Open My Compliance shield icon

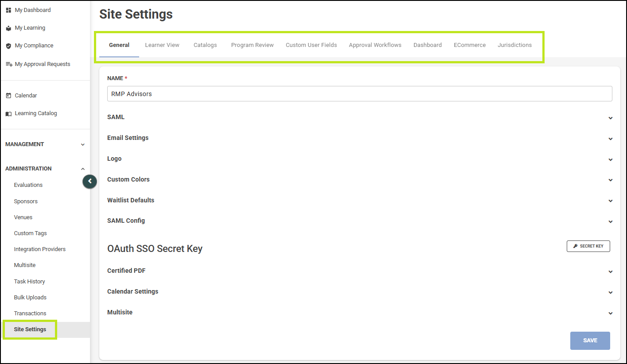(x=8, y=46)
